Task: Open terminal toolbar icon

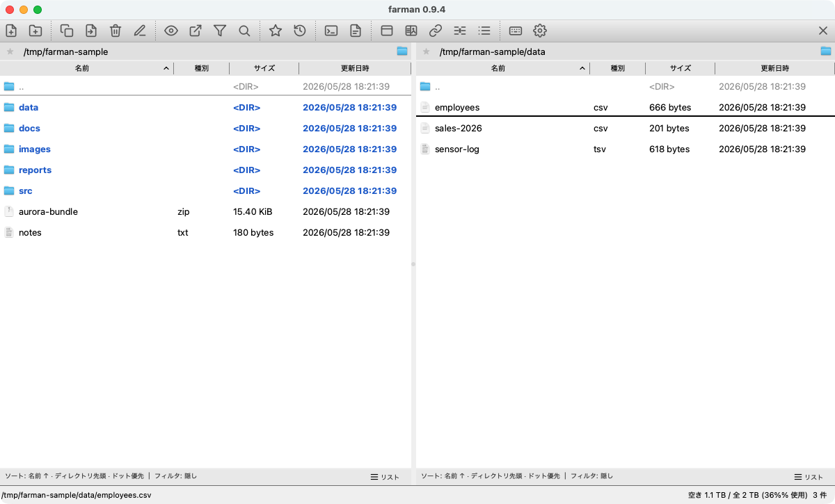Action: 332,31
